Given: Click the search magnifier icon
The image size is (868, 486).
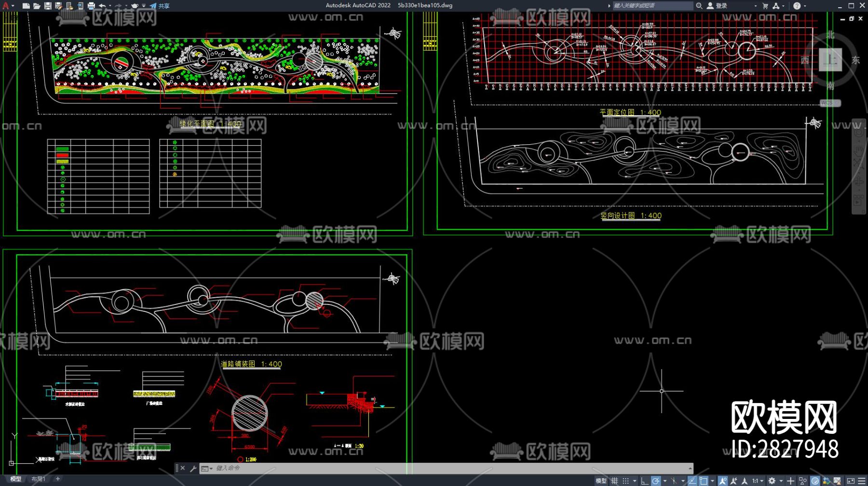Looking at the screenshot, I should pyautogui.click(x=699, y=6).
